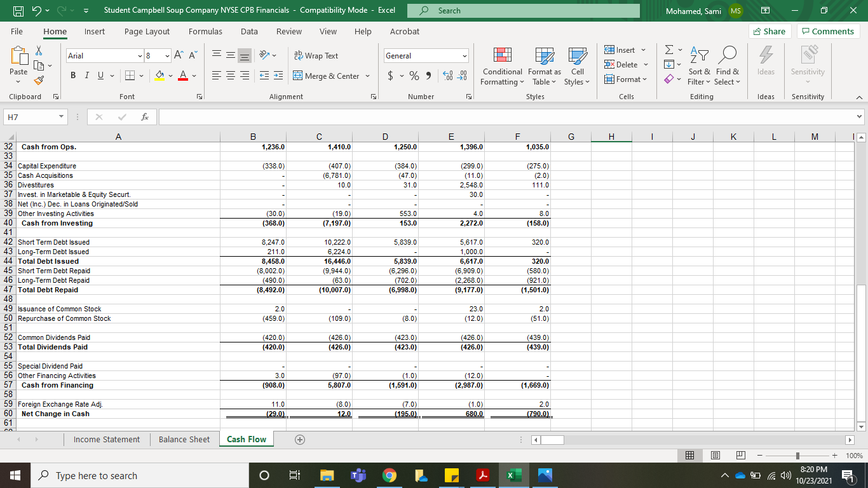Click the Center alignment toggle
Image resolution: width=868 pixels, height=488 pixels.
pos(230,76)
